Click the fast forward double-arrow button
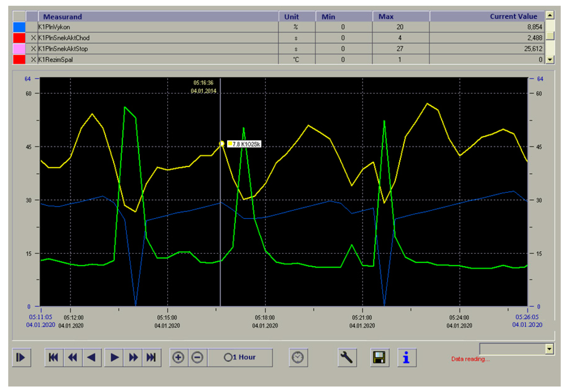 click(133, 357)
